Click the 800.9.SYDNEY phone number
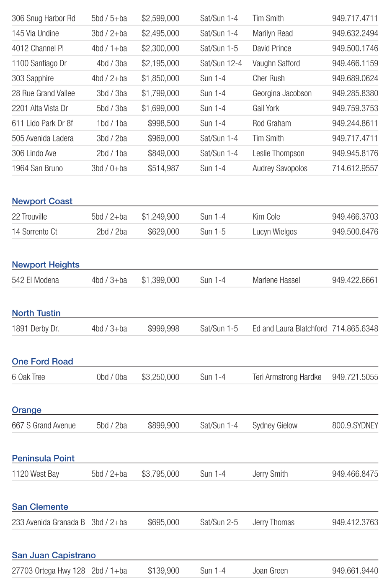The image size is (387, 588). point(355,426)
